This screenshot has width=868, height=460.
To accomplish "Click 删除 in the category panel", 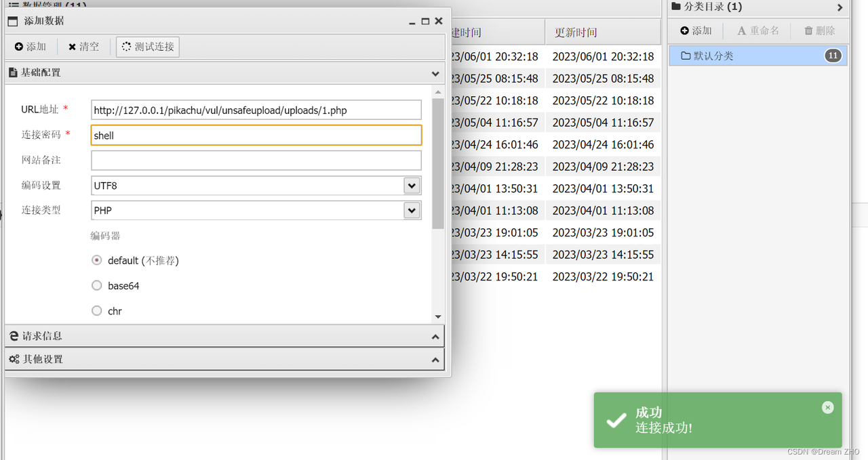I will point(819,30).
